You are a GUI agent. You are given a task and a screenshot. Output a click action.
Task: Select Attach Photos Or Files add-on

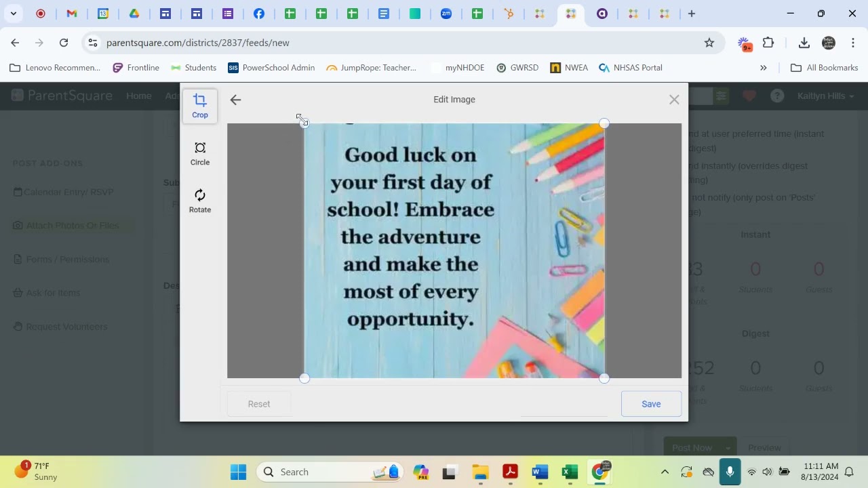pos(66,226)
